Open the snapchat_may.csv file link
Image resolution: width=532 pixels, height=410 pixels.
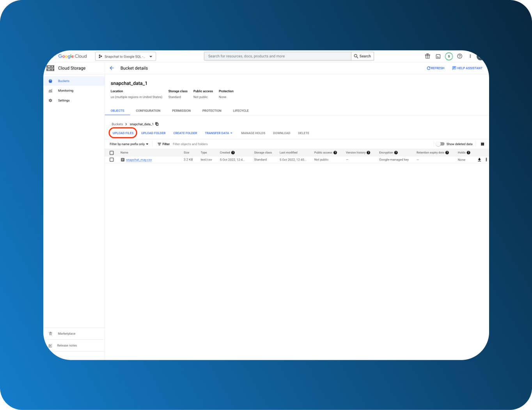click(139, 160)
